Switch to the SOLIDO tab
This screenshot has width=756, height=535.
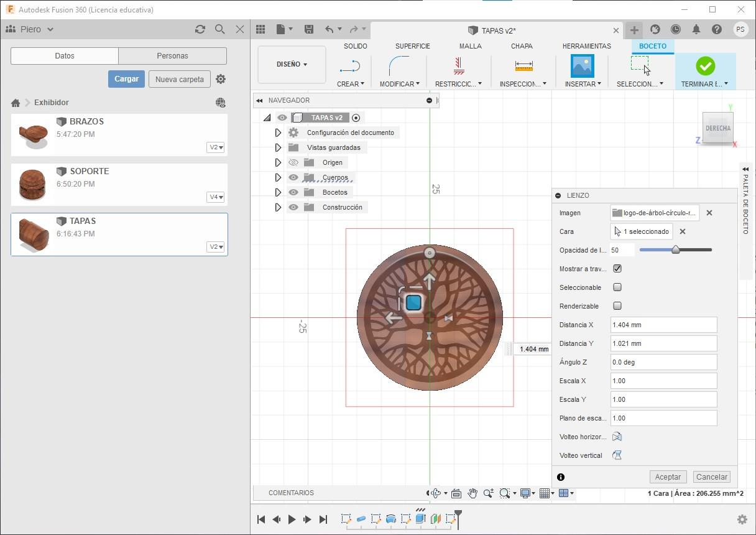point(356,46)
